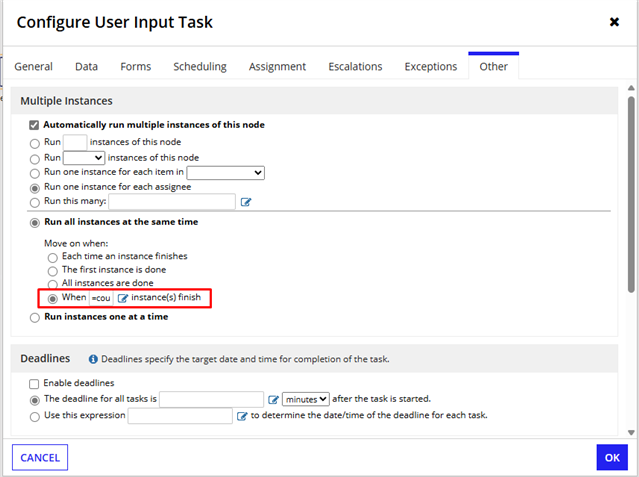Viewport: 639px width, 477px height.
Task: Select All instances are done option
Action: (x=53, y=284)
